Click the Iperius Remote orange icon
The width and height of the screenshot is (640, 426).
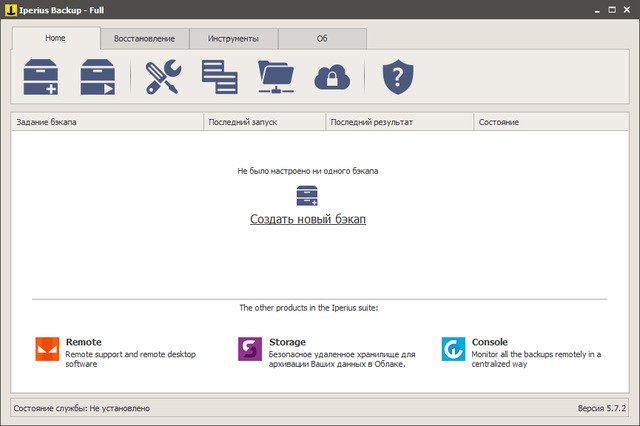click(x=47, y=349)
